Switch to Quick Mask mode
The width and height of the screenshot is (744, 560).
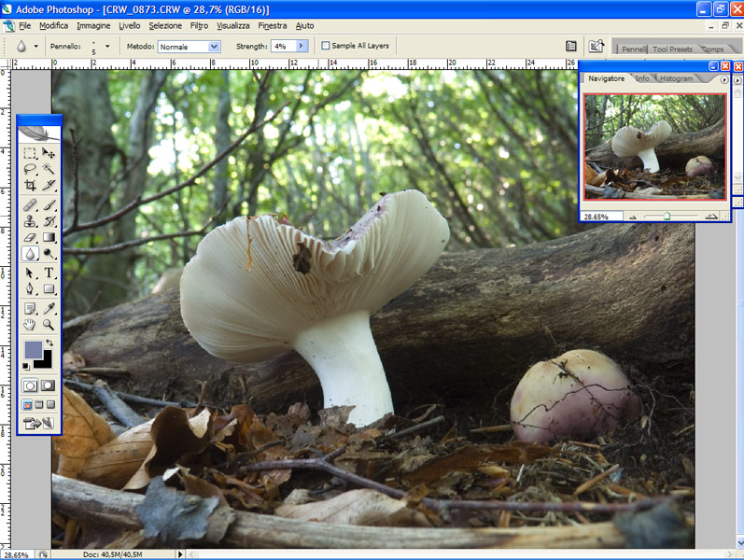(x=48, y=385)
